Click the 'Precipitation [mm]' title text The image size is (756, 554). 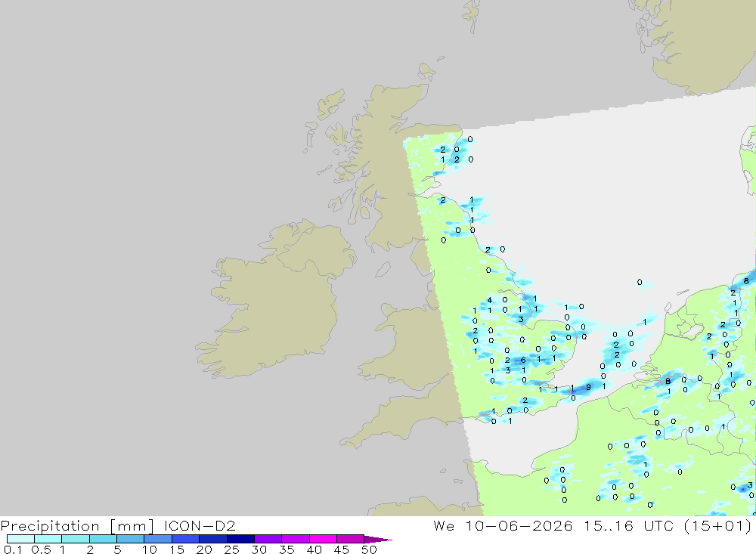pyautogui.click(x=77, y=525)
